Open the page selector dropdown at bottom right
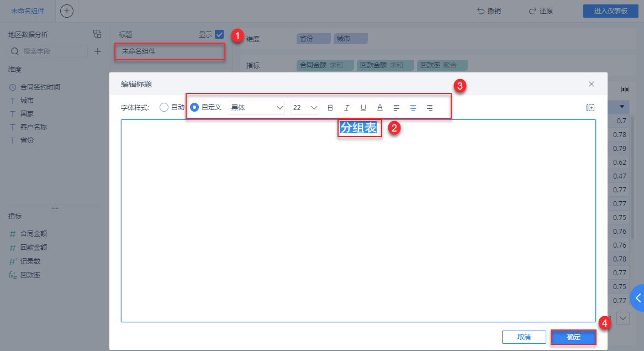 pyautogui.click(x=622, y=318)
